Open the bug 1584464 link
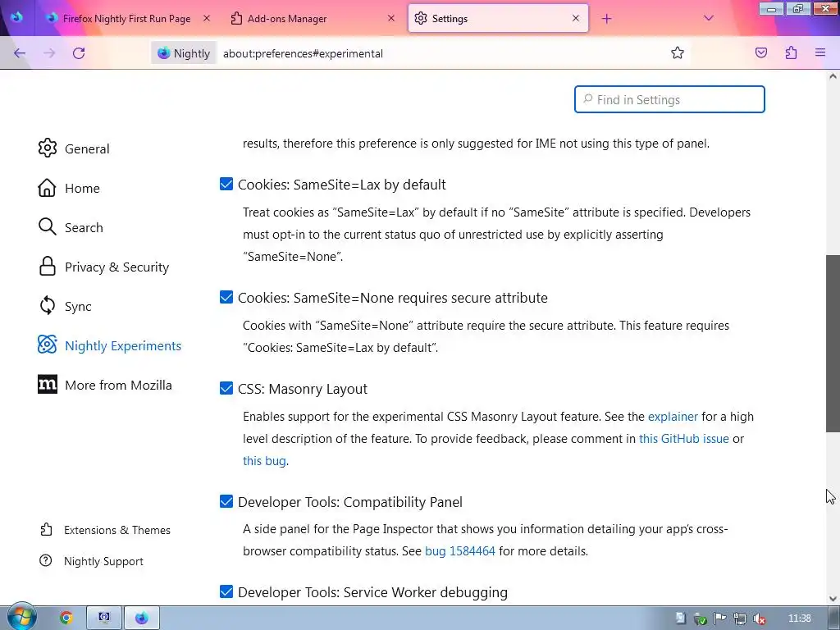This screenshot has width=840, height=630. [x=459, y=550]
